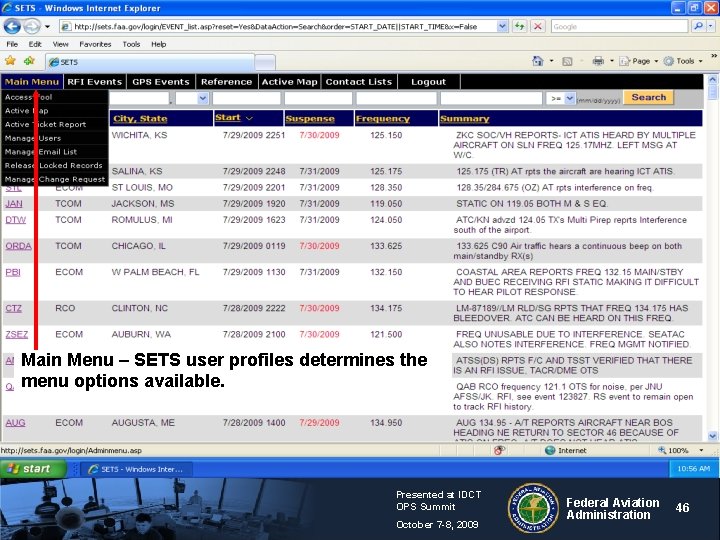Image resolution: width=720 pixels, height=540 pixels.
Task: Click Logout in the navigation bar
Action: [428, 82]
